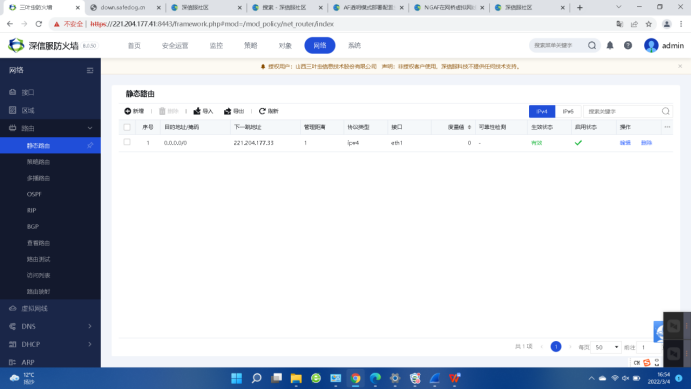Click the header menu search magnifier
This screenshot has height=389, width=692.
pos(592,45)
